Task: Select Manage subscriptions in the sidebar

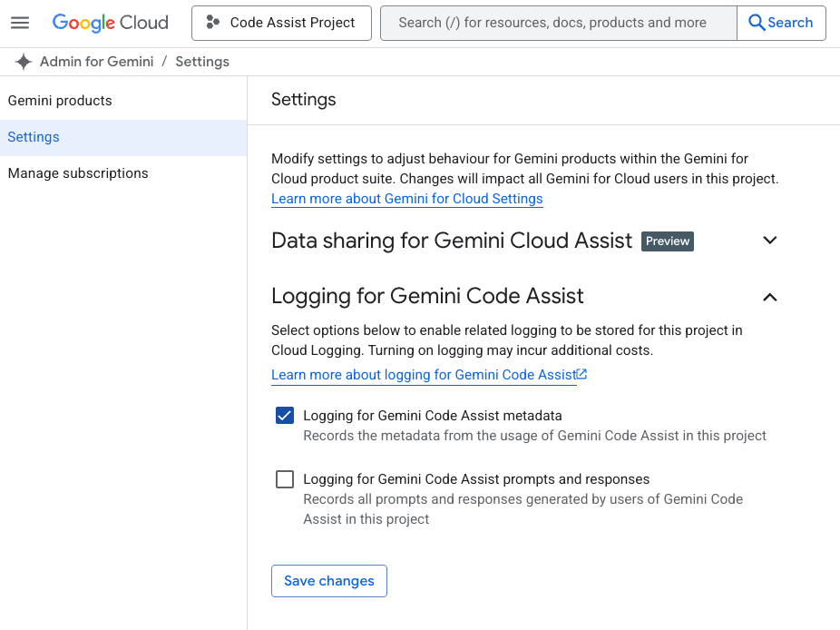Action: pos(78,173)
